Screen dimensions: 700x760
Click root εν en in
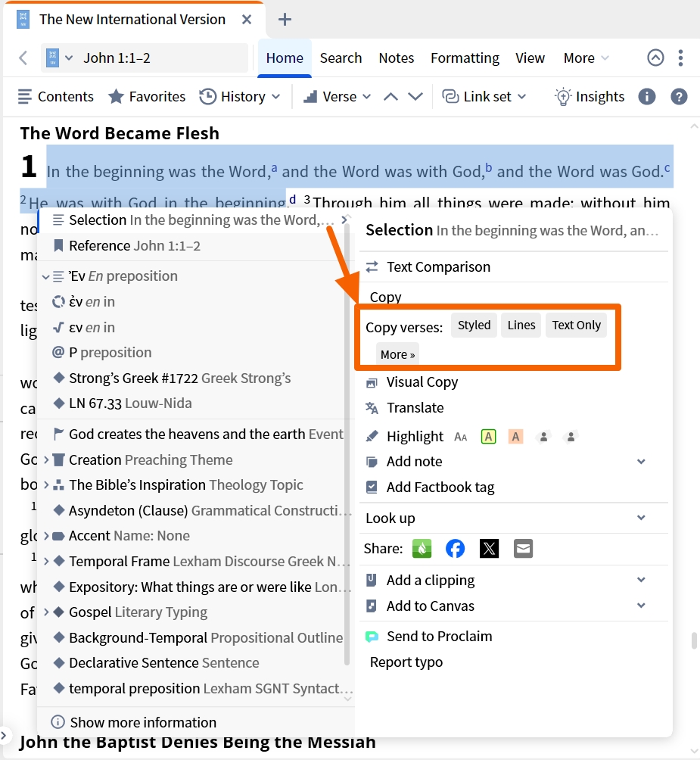click(x=92, y=328)
